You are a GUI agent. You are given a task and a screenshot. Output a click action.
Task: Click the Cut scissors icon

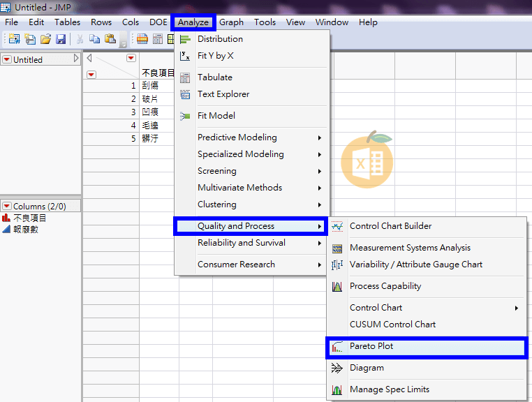tap(80, 39)
